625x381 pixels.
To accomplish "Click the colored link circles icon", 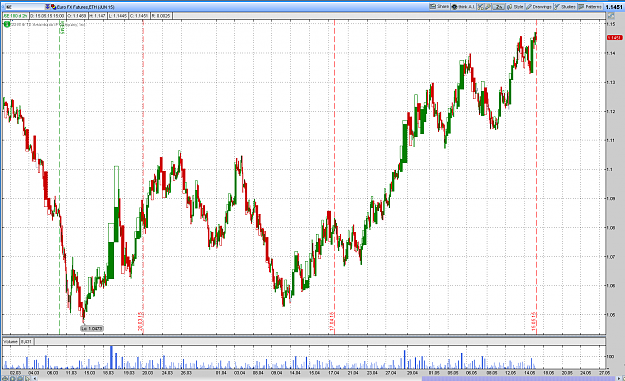I will [53, 7].
